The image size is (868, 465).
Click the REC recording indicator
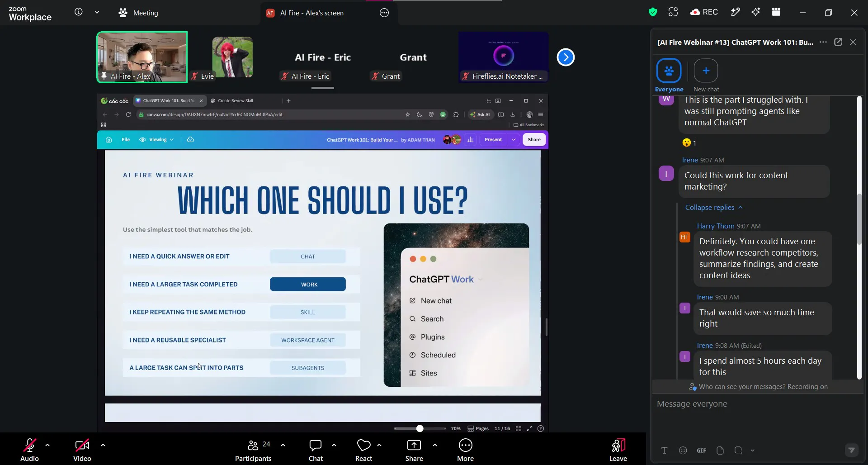[704, 12]
